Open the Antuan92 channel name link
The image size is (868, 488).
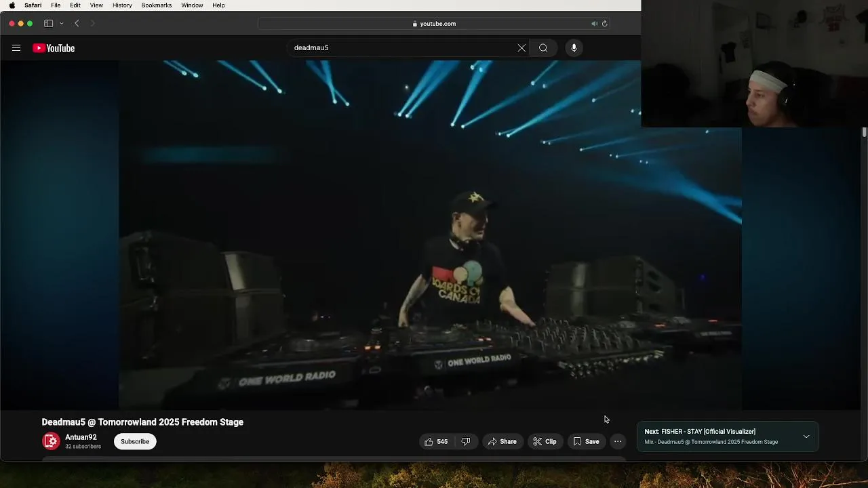click(81, 437)
